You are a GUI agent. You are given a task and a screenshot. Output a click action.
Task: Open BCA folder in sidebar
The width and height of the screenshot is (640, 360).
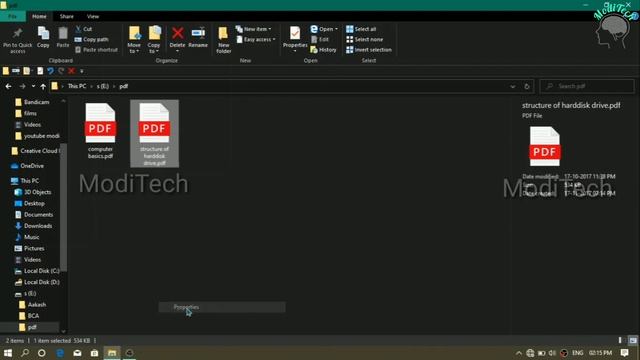[29, 316]
